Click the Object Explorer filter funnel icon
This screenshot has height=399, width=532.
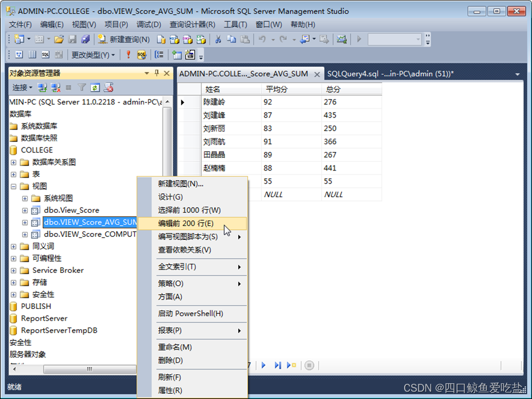(82, 88)
